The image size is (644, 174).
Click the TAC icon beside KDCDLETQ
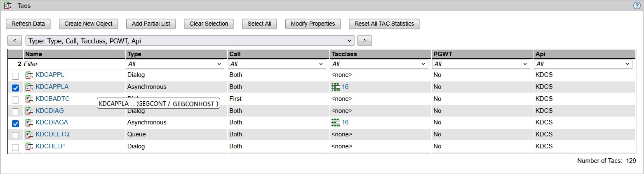(x=29, y=134)
